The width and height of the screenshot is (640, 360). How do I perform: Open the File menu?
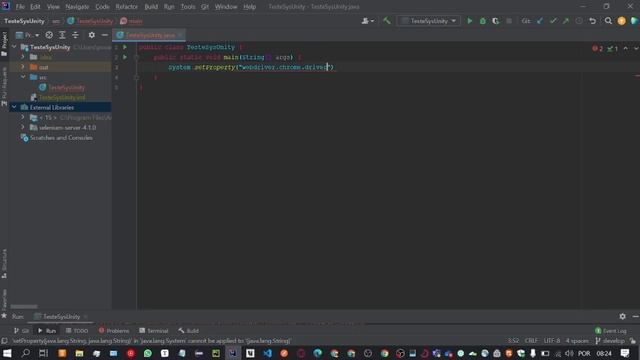tap(20, 7)
